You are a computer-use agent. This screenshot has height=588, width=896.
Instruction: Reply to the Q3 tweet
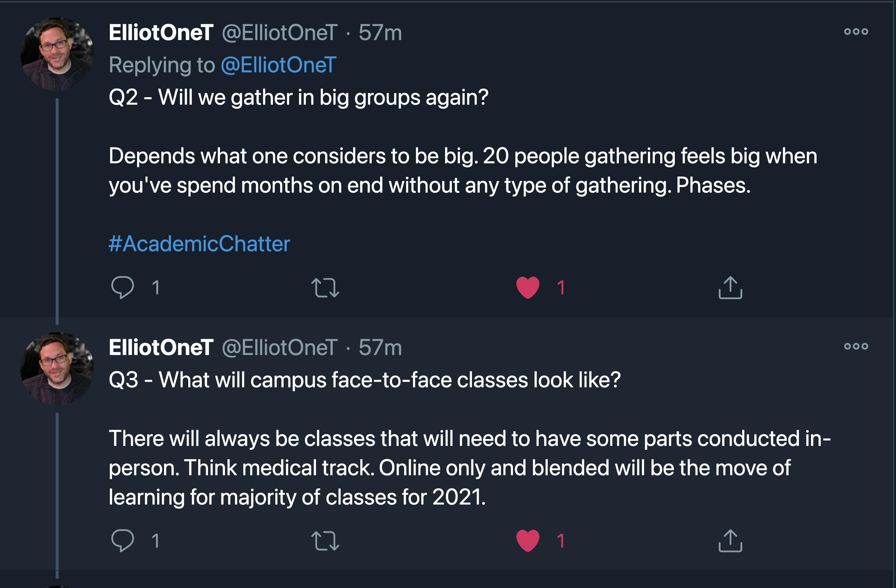(x=122, y=541)
